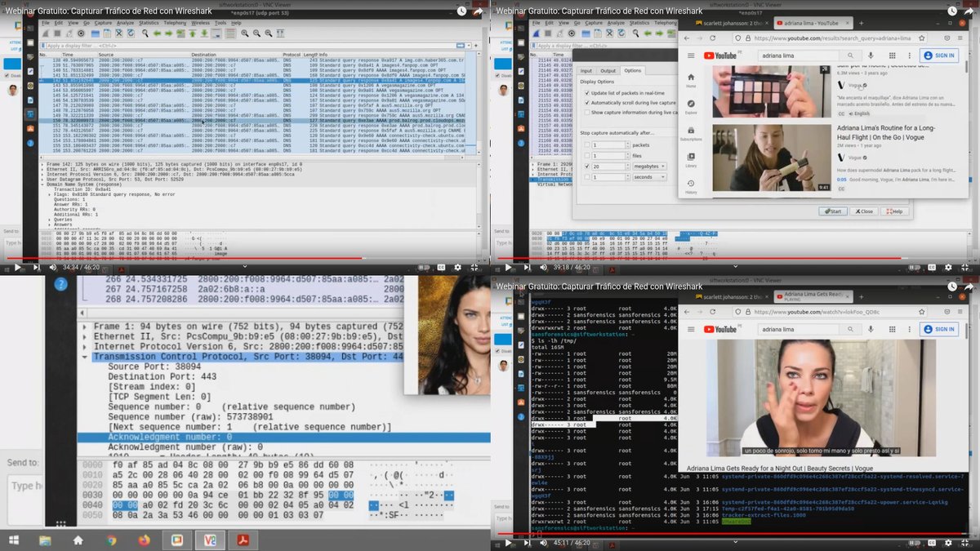Click Wireshark resize columns icon in 34:34 video
The width and height of the screenshot is (980, 551).
point(280,33)
